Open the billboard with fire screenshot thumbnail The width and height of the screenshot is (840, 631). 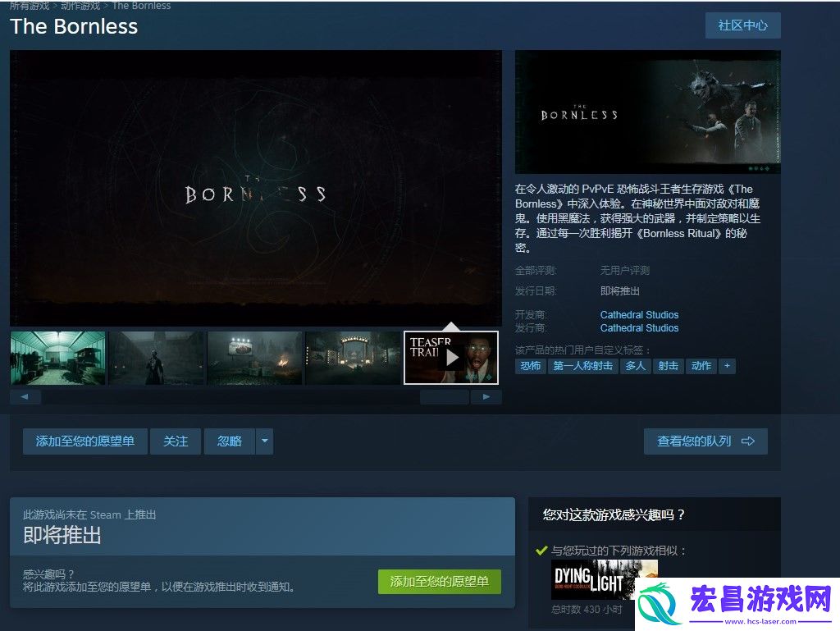tap(254, 357)
